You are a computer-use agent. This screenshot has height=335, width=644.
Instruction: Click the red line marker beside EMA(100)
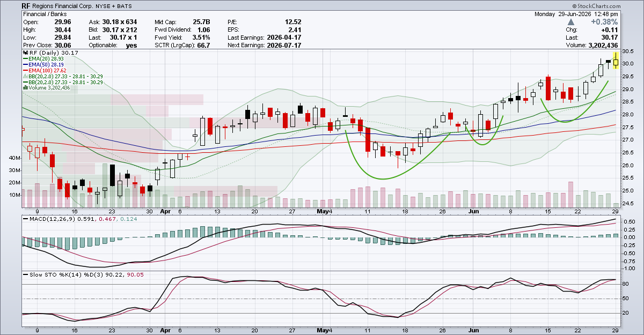click(x=25, y=71)
